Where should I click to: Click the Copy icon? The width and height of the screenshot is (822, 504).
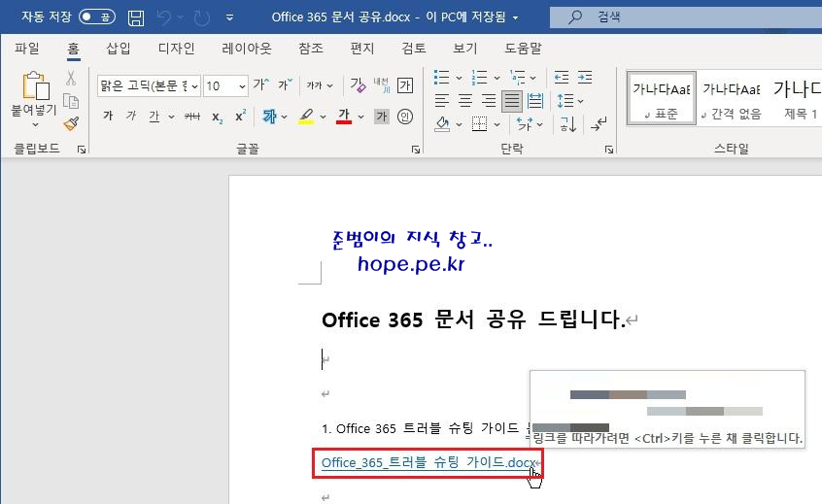point(71,101)
